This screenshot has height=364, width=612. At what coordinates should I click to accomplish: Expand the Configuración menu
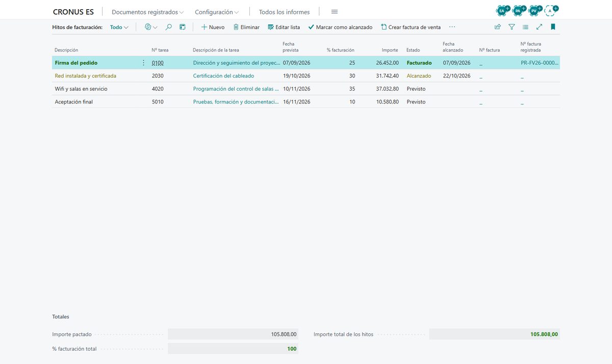pyautogui.click(x=217, y=12)
